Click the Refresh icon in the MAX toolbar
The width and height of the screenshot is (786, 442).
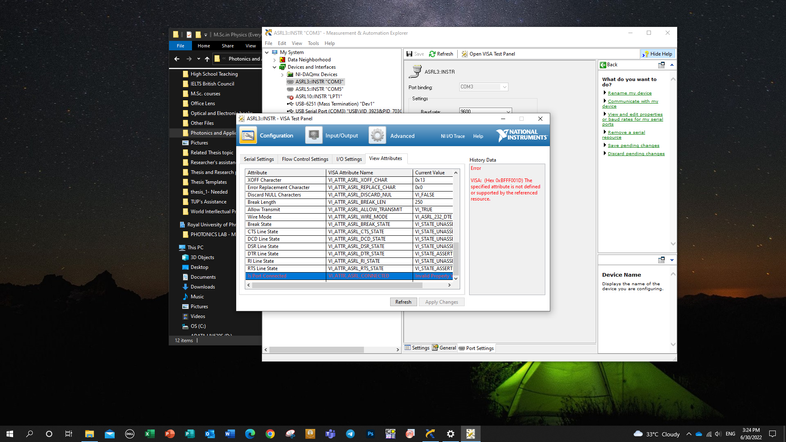[x=432, y=54]
